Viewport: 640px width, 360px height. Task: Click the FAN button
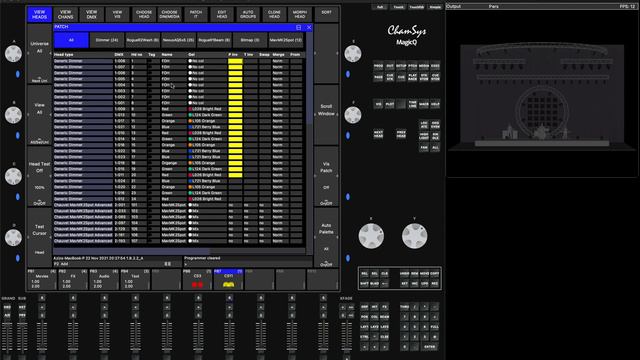[424, 147]
